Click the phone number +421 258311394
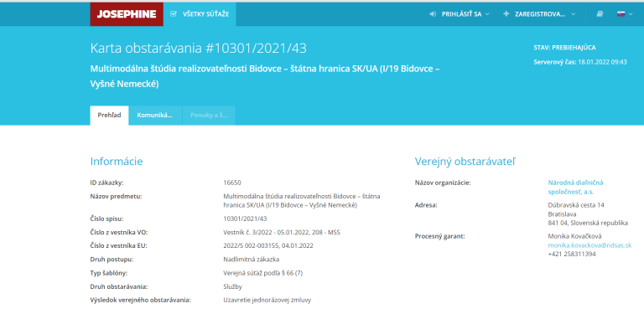This screenshot has height=309, width=644. coord(572,255)
